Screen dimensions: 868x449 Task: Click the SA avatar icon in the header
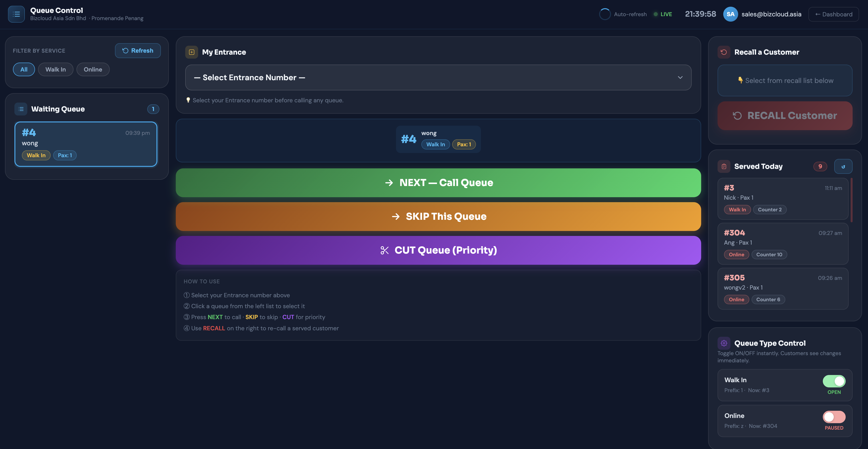tap(730, 14)
